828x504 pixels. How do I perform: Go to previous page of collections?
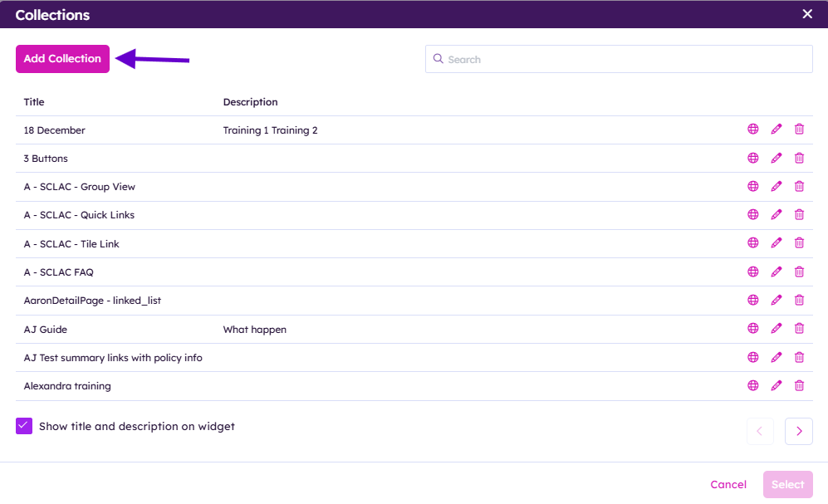tap(760, 431)
